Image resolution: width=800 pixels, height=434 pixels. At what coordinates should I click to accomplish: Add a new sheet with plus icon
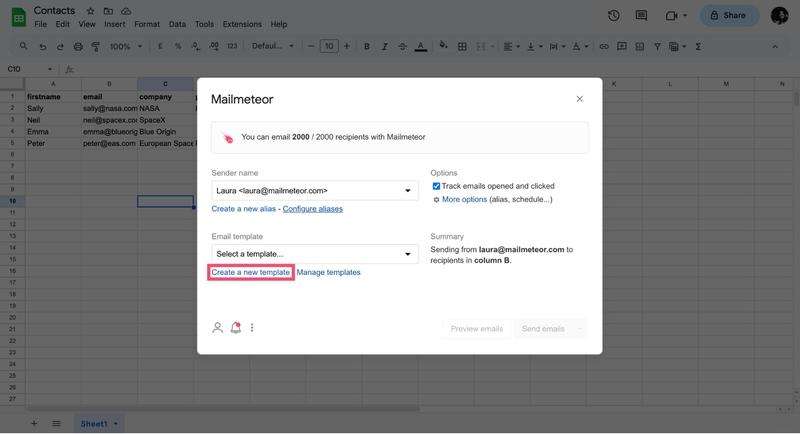(34, 423)
